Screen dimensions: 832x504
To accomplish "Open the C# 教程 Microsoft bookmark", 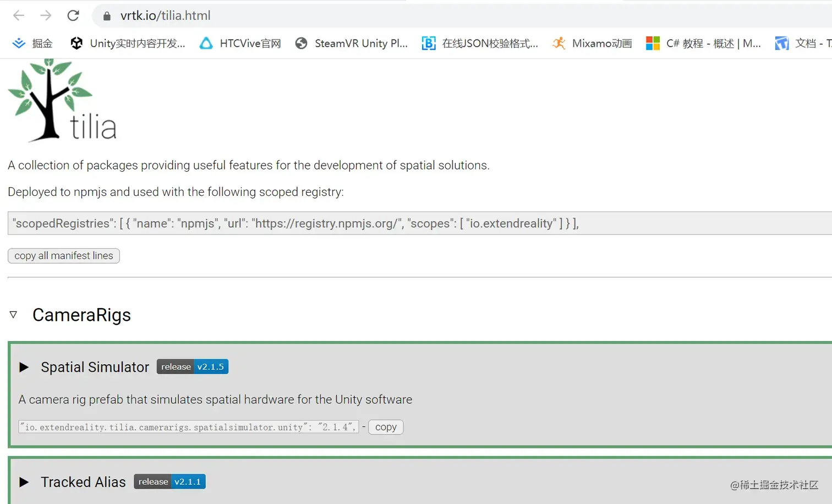I will [703, 43].
